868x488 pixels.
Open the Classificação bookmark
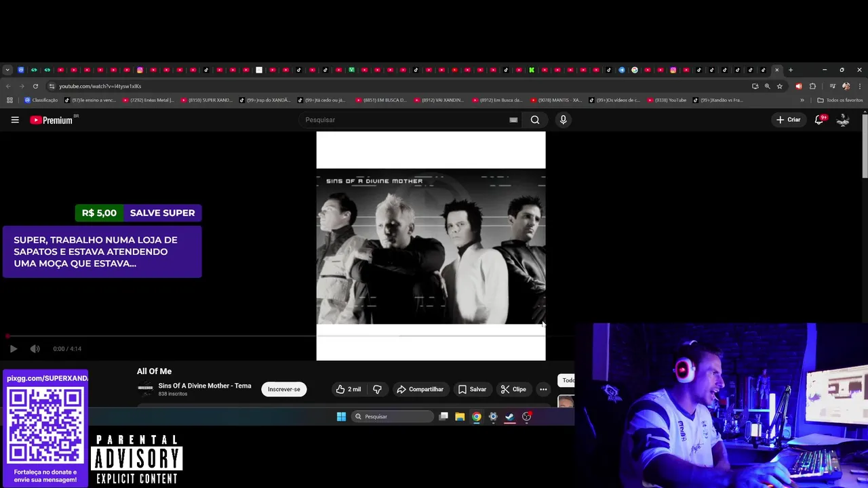click(41, 100)
